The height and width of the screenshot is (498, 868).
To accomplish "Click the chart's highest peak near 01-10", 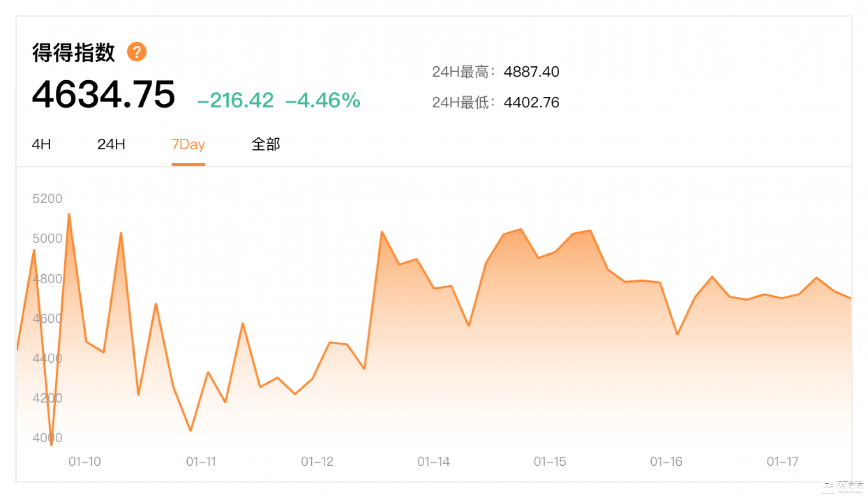I will tap(68, 214).
